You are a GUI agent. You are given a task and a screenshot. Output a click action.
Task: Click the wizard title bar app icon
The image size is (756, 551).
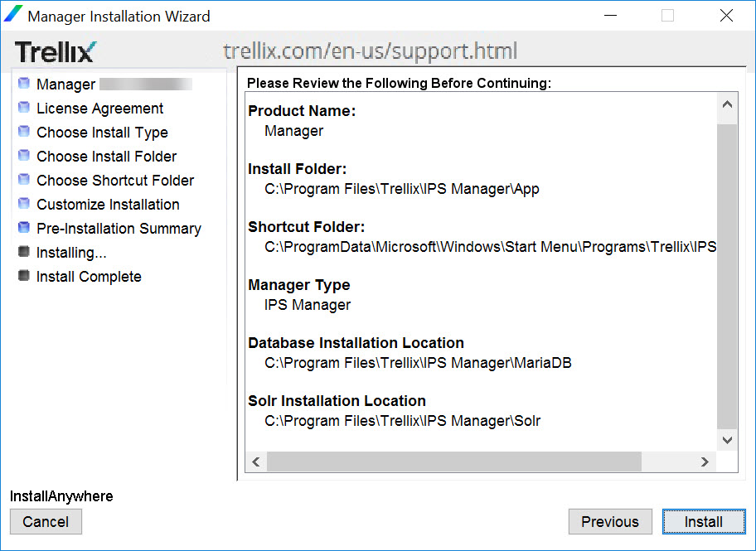tap(12, 14)
